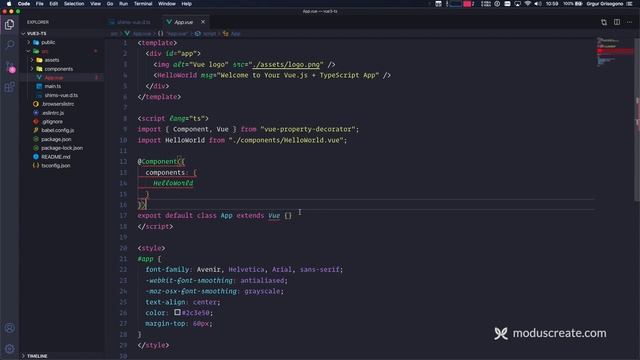Click the App.vue breadcrumb segment
This screenshot has width=640, height=360.
tap(138, 34)
